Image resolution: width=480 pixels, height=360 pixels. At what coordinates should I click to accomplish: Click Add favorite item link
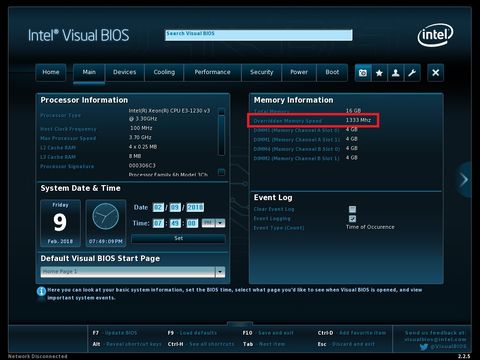click(x=362, y=333)
